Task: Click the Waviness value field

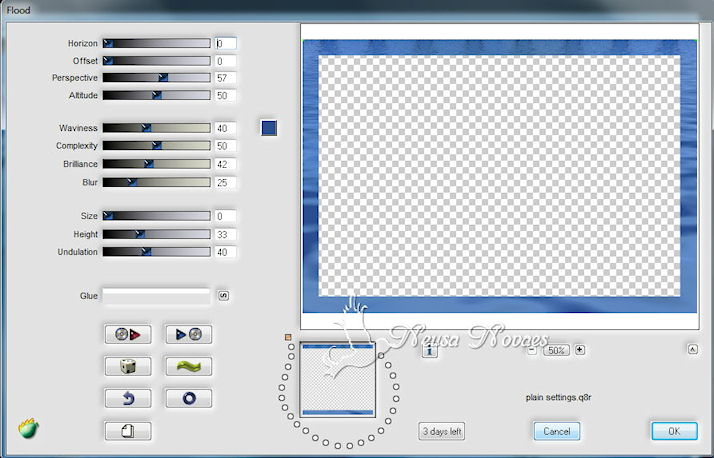Action: pyautogui.click(x=226, y=128)
